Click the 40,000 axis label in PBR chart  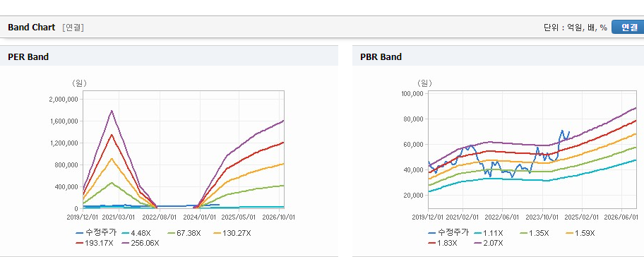coord(413,170)
